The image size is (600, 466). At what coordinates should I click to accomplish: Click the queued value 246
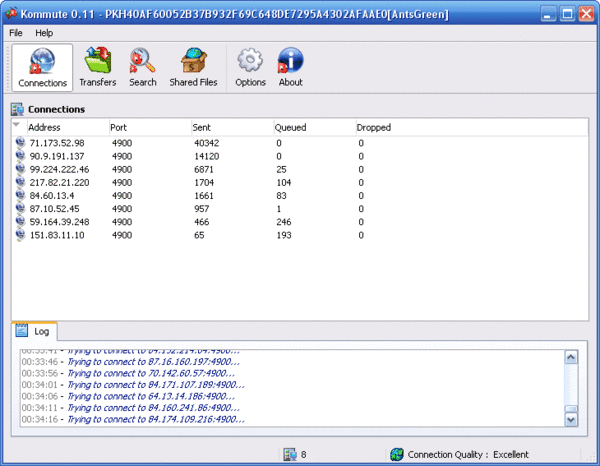(x=284, y=222)
